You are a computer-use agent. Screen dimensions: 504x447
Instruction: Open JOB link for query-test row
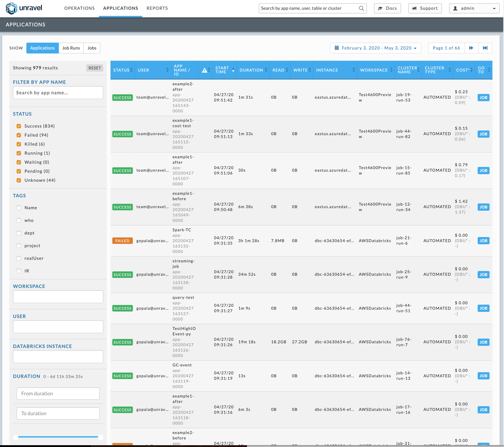point(483,308)
